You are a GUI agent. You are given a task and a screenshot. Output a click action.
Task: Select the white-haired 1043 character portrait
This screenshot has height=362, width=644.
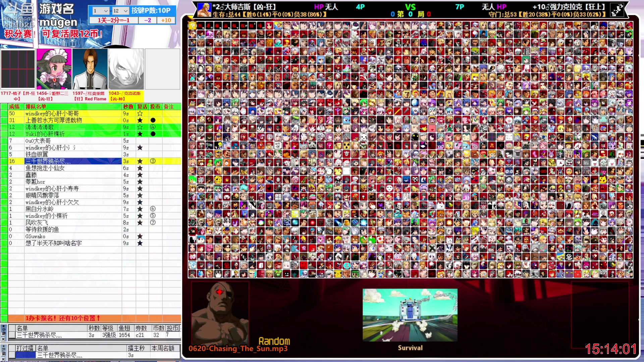click(x=126, y=69)
